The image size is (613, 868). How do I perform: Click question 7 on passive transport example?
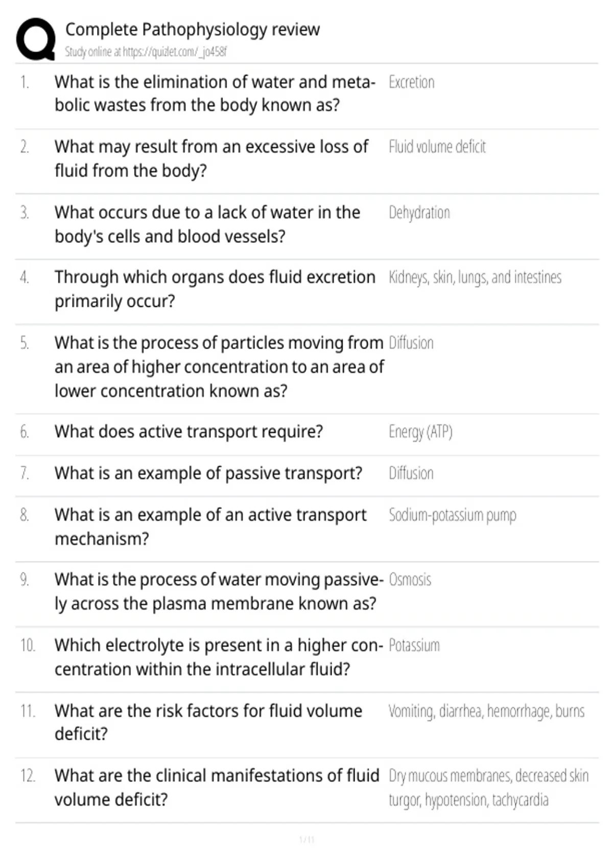point(208,473)
